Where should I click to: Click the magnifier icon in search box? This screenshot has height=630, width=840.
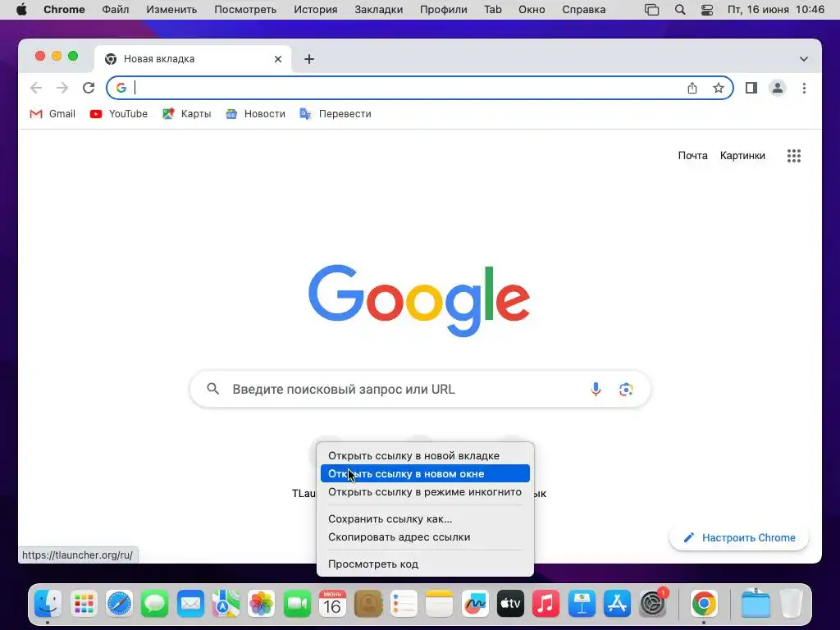click(212, 389)
